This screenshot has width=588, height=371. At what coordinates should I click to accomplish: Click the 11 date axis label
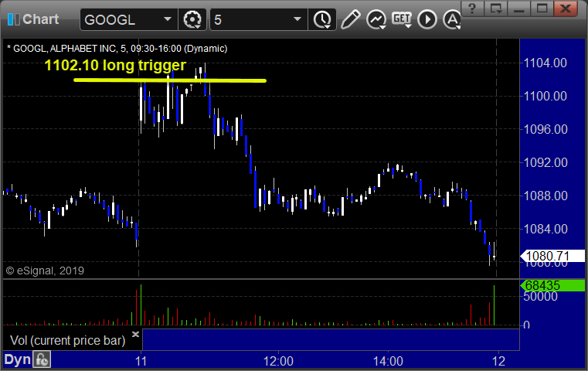[141, 361]
